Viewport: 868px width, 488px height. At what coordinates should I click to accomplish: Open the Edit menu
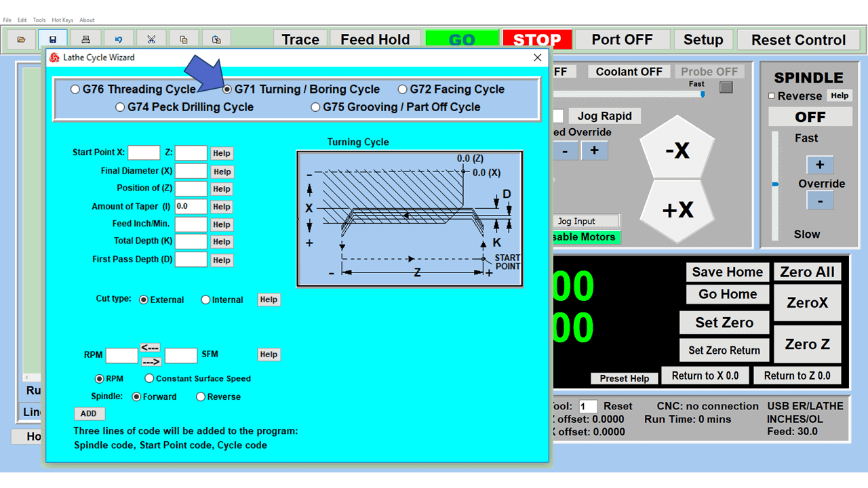[x=22, y=20]
